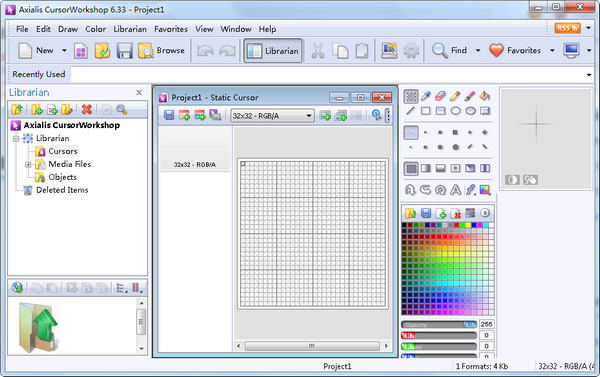Viewport: 600px width, 377px height.
Task: Open the Recently Used dropdown arrow
Action: [589, 75]
